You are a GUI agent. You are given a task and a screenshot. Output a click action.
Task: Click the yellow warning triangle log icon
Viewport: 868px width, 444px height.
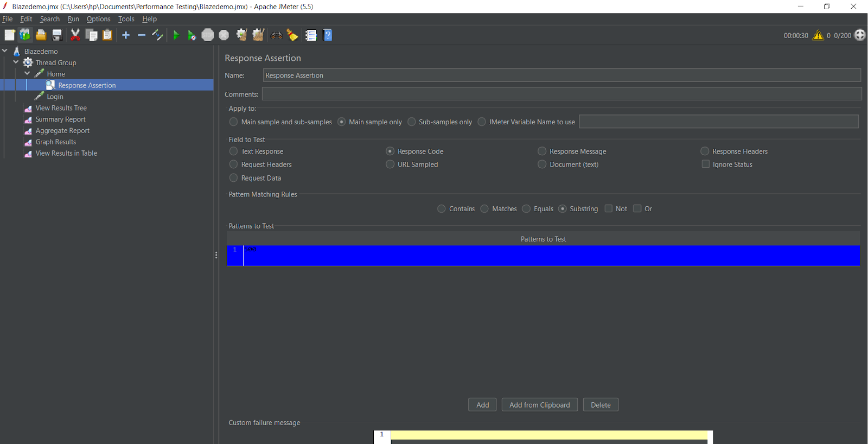pos(818,35)
